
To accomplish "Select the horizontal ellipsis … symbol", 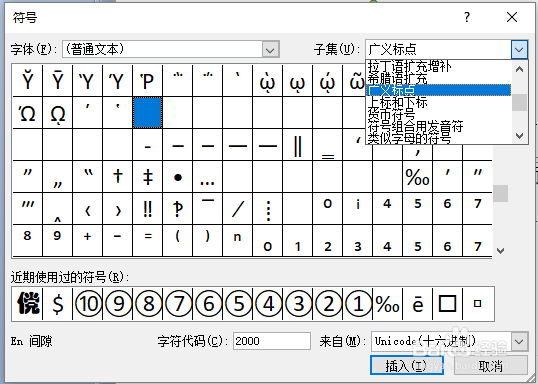I will coord(208,177).
